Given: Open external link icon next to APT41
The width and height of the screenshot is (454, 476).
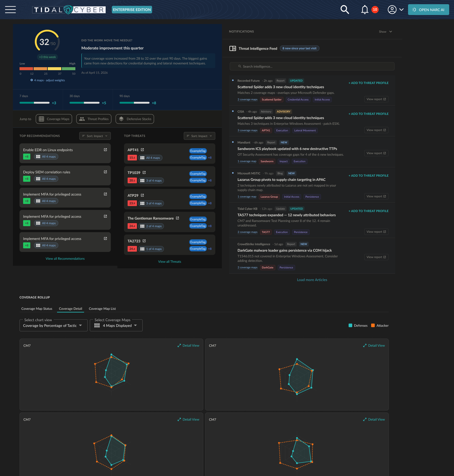Looking at the screenshot, I should (x=142, y=150).
